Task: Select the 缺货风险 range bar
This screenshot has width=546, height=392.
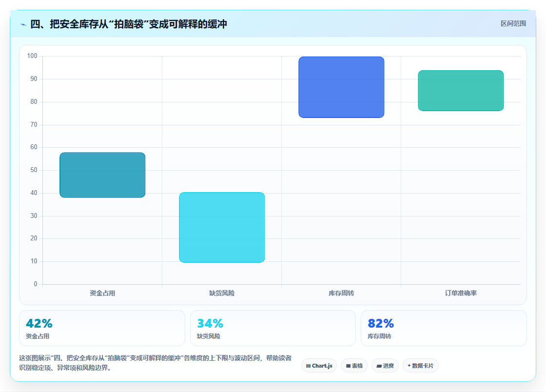Action: [222, 227]
